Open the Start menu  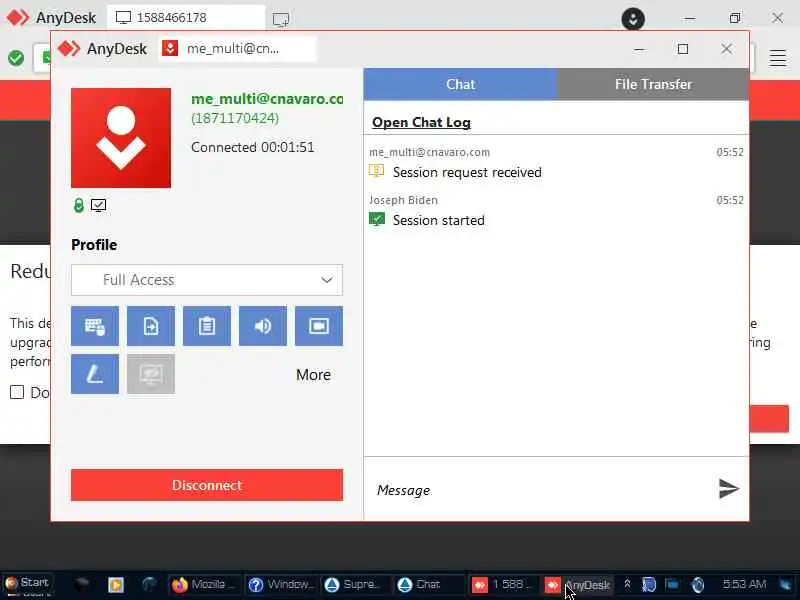[x=27, y=583]
